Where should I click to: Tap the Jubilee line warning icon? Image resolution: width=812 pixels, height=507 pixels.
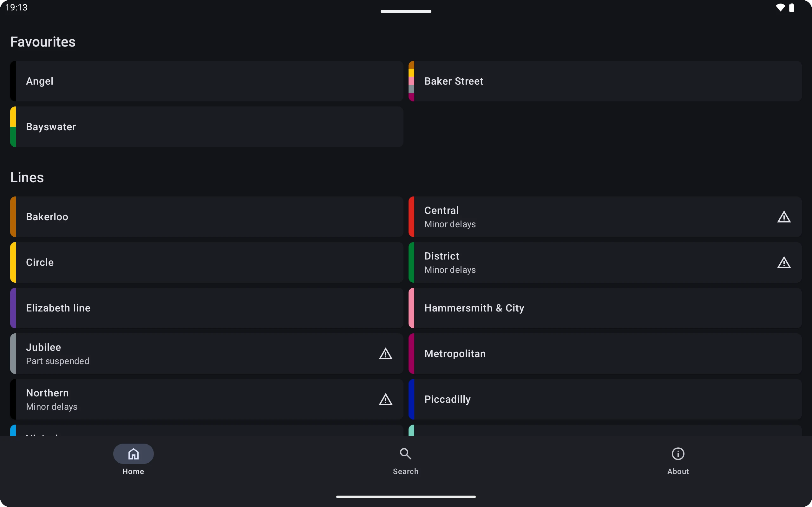coord(385,353)
